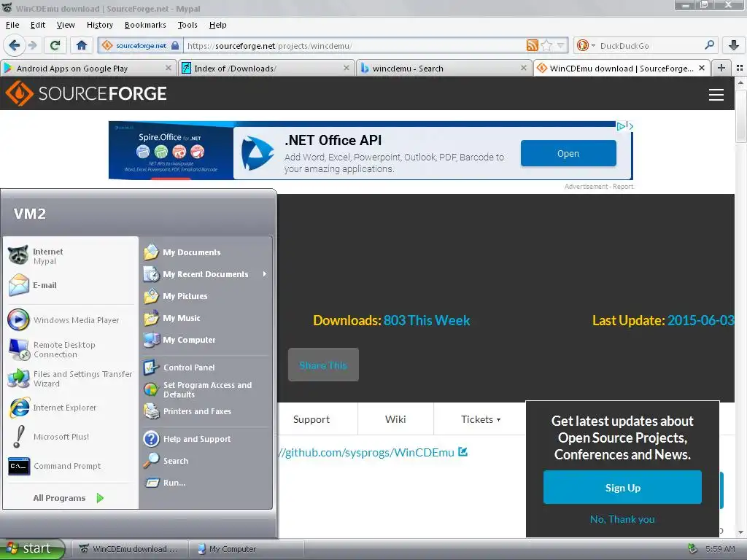Viewport: 747px width, 560px height.
Task: Click the RSS feed icon in the address bar
Action: (532, 46)
